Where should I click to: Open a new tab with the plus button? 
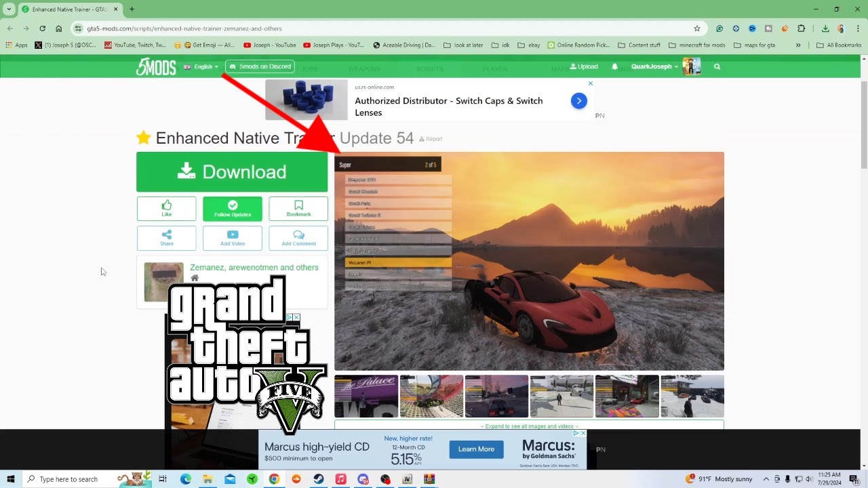point(132,9)
